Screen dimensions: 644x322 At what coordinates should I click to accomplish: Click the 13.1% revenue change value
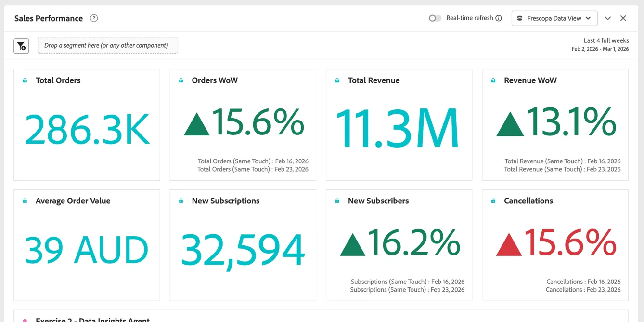pyautogui.click(x=556, y=122)
